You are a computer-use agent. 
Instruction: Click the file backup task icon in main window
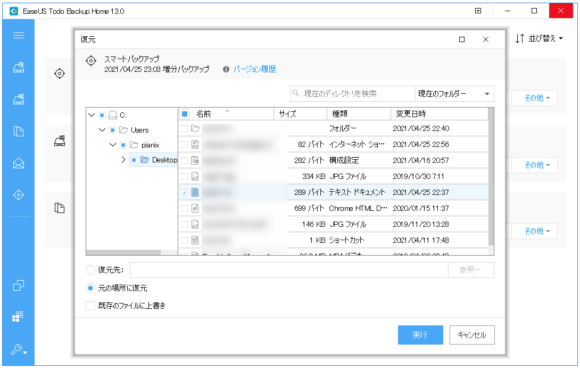click(x=59, y=208)
